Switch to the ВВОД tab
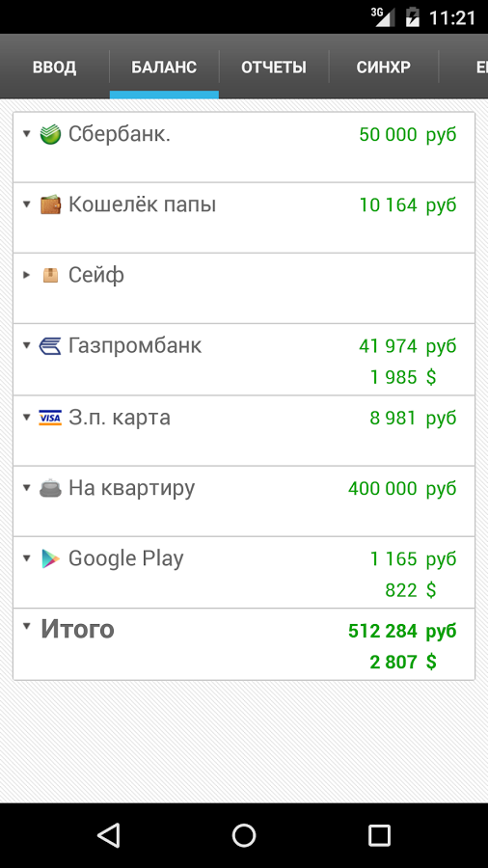Screen dimensions: 488x868 coord(54,68)
